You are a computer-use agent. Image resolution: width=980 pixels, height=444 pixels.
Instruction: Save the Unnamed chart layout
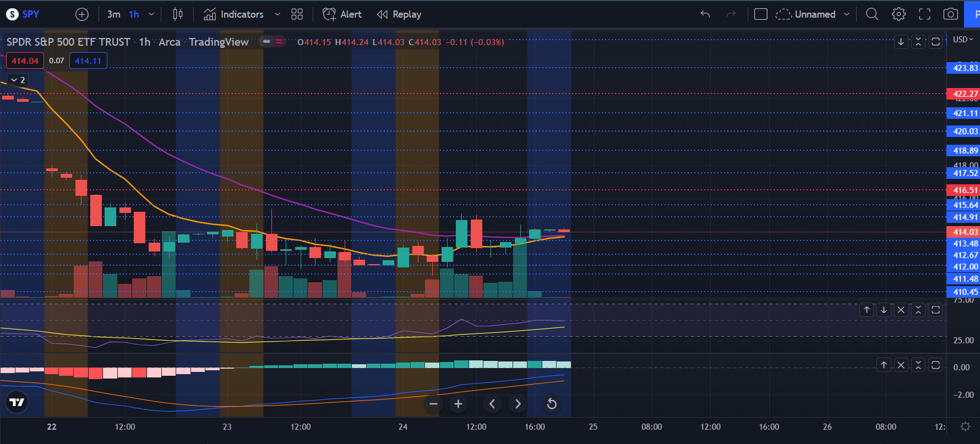(x=805, y=14)
